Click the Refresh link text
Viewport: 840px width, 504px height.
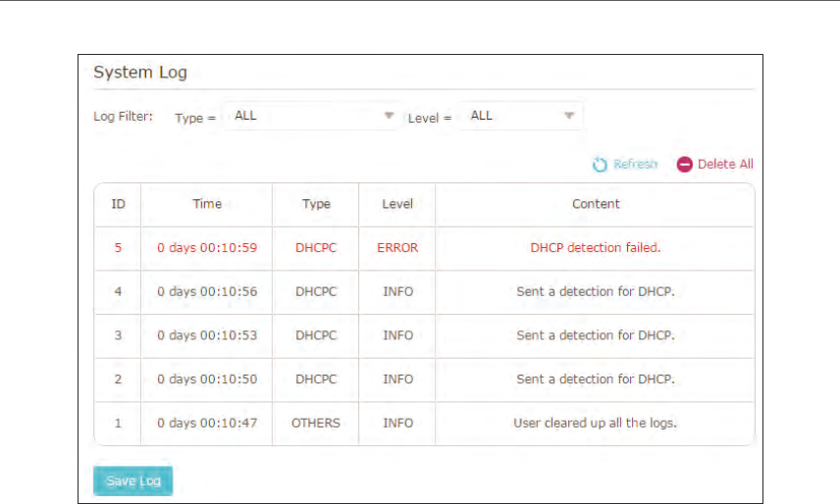click(635, 164)
